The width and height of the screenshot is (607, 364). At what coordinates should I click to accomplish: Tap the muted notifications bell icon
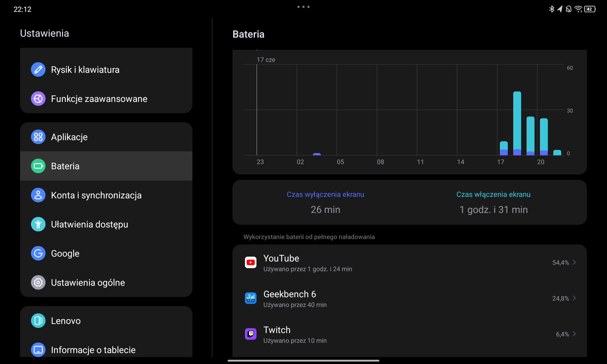(x=569, y=9)
